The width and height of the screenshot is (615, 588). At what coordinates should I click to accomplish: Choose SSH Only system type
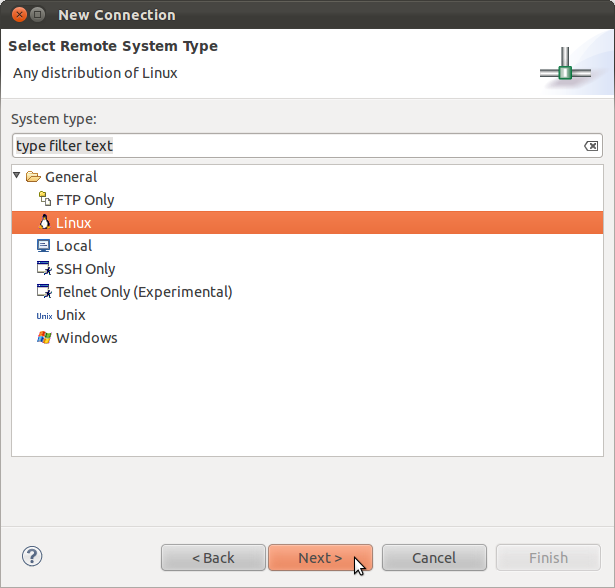click(86, 269)
